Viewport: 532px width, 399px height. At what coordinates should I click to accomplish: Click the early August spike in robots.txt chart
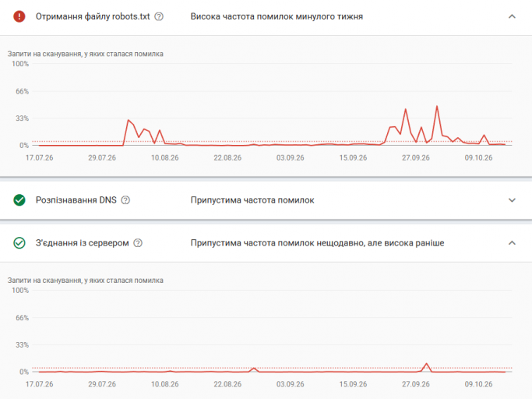pos(129,120)
